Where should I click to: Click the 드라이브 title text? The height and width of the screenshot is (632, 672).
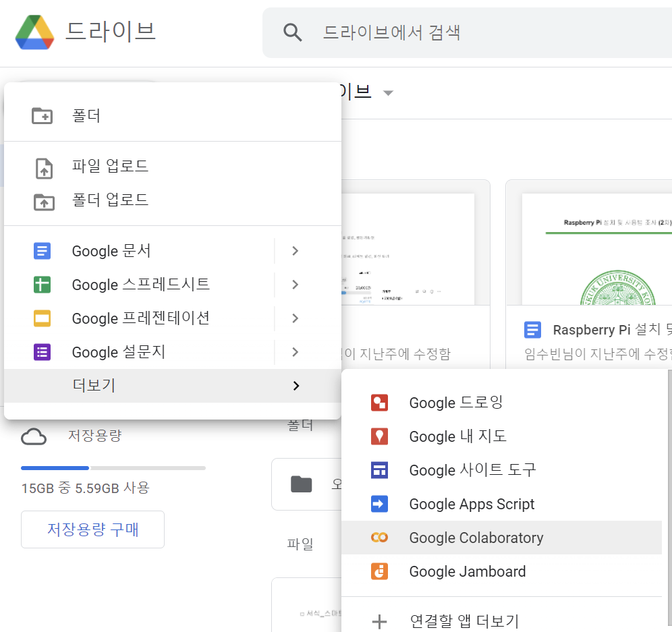(x=111, y=32)
